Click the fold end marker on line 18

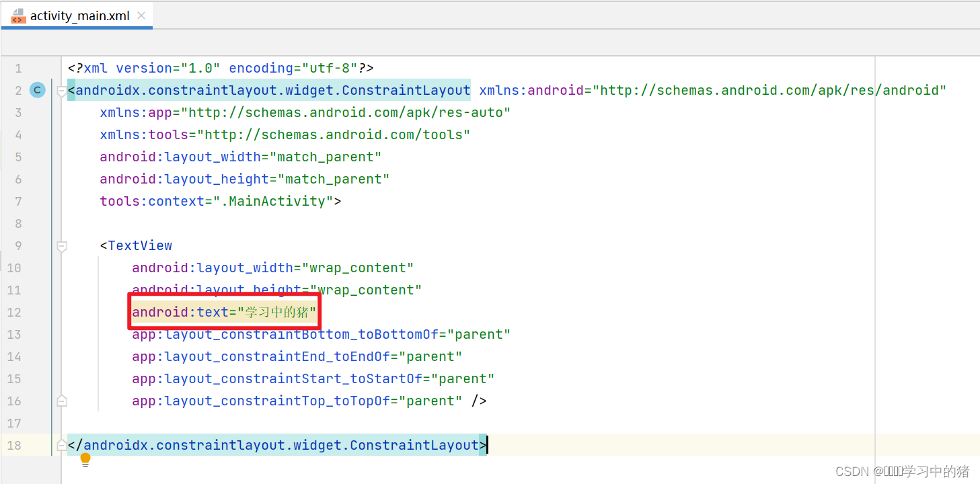coord(62,445)
